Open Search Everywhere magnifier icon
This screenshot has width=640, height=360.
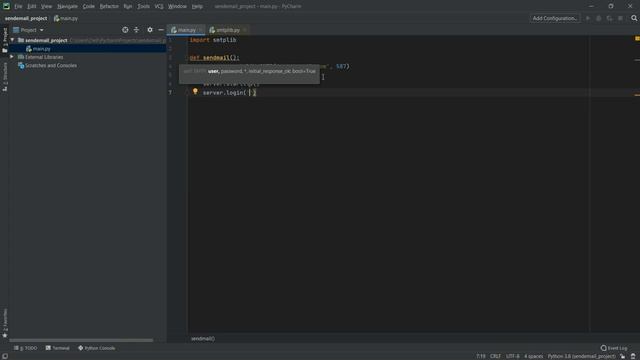[634, 18]
